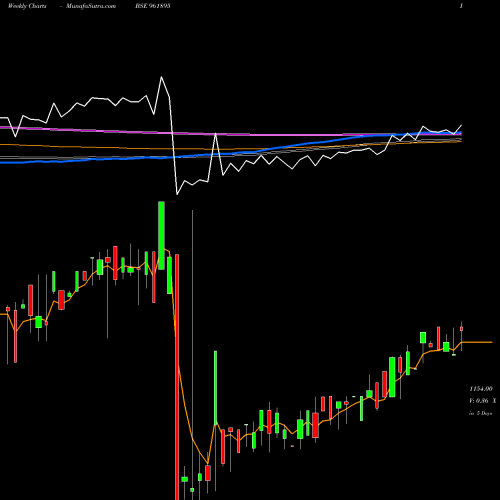Click the '1154.00' price value
500x500 pixels.
point(481,389)
